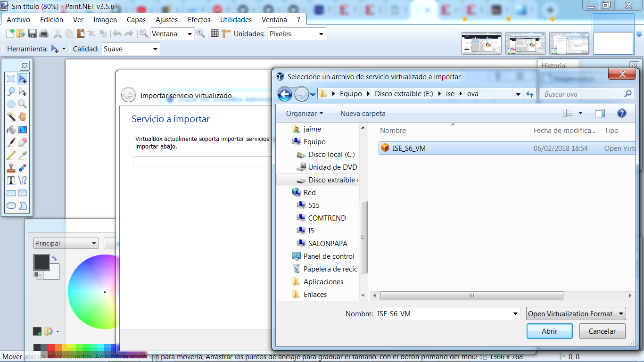Toggle the rulers display
644x362 pixels.
[x=226, y=33]
